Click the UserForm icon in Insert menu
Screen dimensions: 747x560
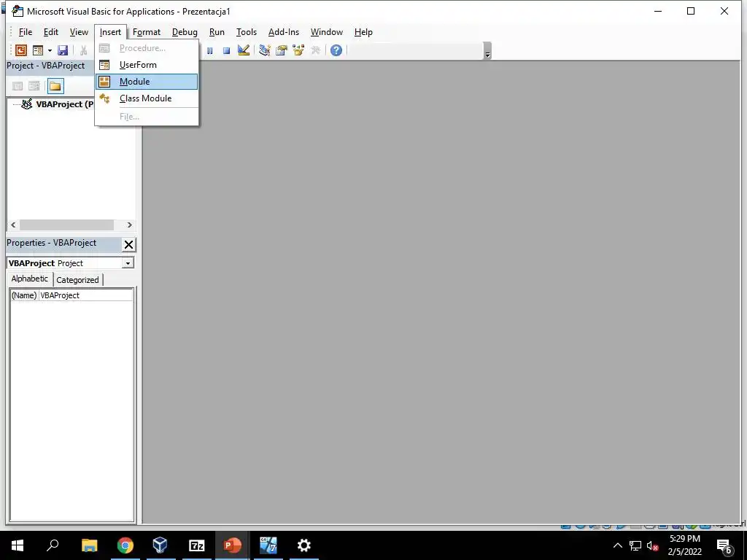(104, 65)
